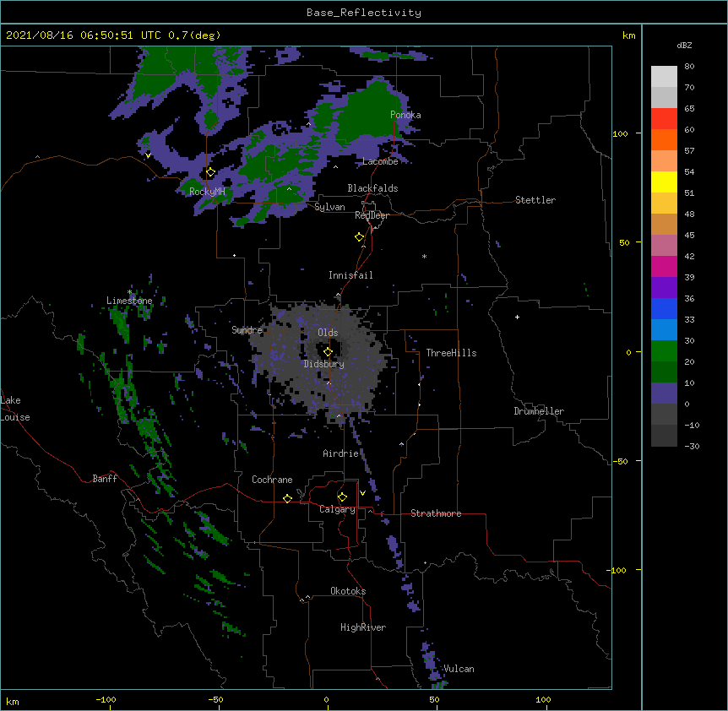The height and width of the screenshot is (711, 728).
Task: Click the light gray 80 dBZ legend swatch
Action: (x=664, y=76)
